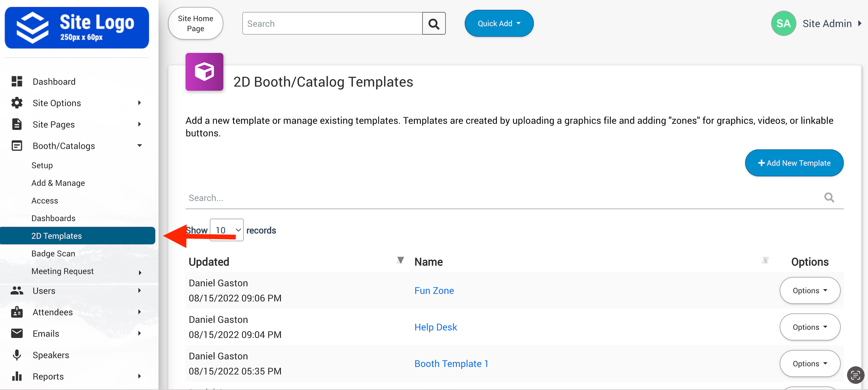Open the Site Admin user menu

832,23
